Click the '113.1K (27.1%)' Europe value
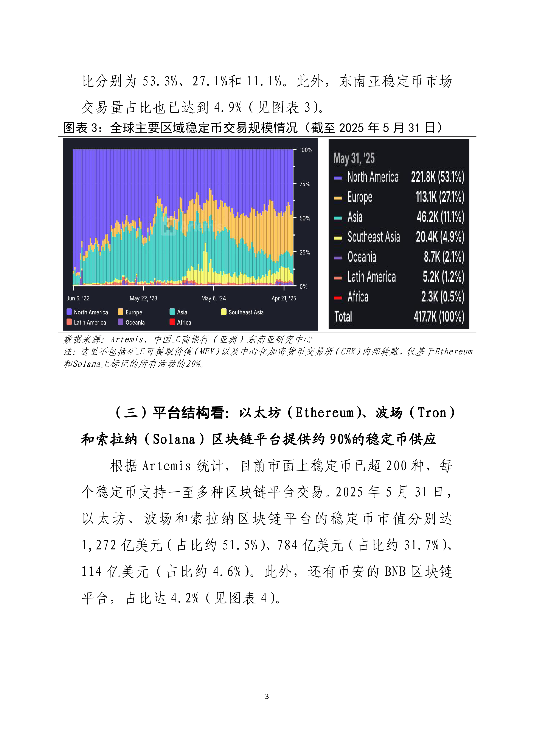This screenshot has width=534, height=756. click(x=440, y=197)
